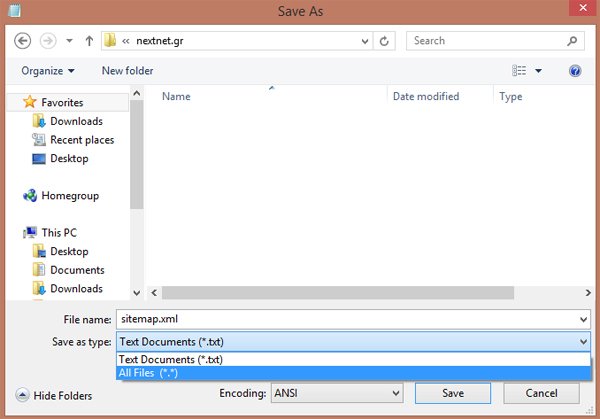
Task: Click navigation pane scroll up arrow
Action: point(137,93)
